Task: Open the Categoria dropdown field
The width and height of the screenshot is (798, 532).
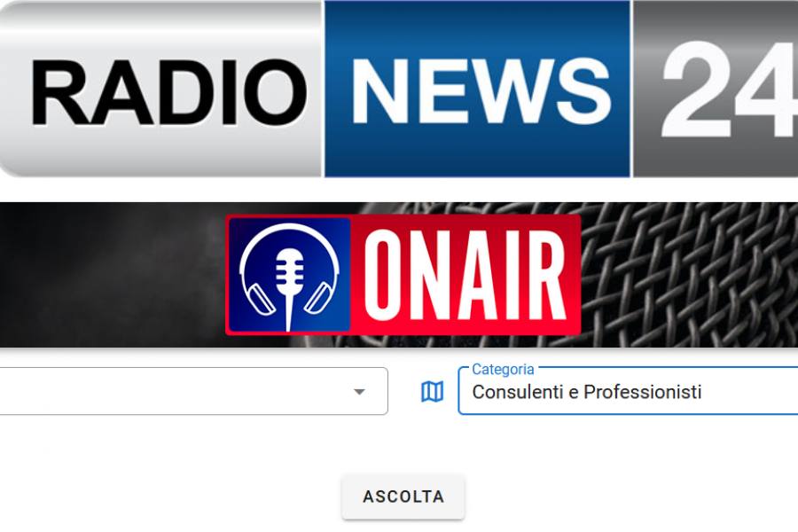Action: tap(628, 391)
